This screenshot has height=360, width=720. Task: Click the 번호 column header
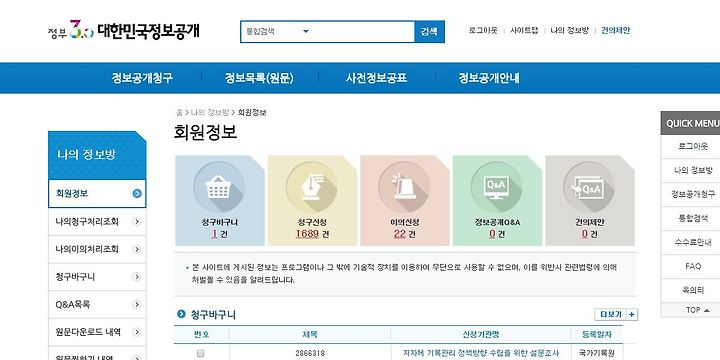[x=202, y=335]
